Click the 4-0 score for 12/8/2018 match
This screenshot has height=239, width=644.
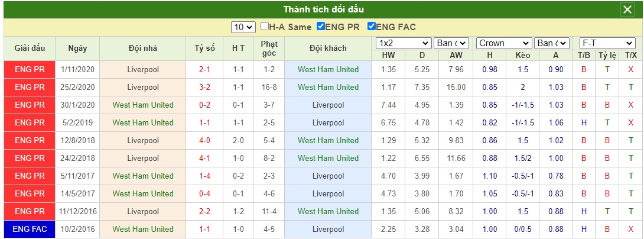(x=204, y=140)
